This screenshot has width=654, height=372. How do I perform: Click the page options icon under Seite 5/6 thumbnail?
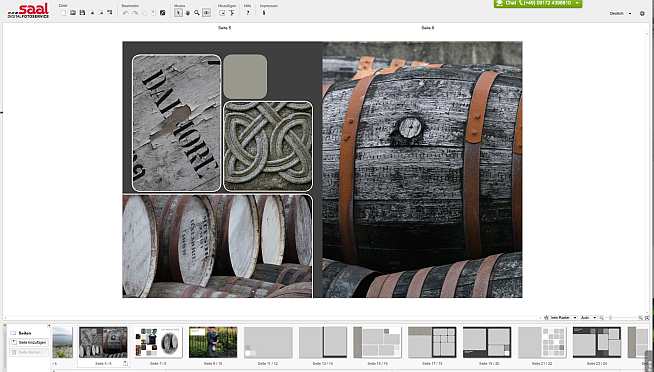coord(125,364)
